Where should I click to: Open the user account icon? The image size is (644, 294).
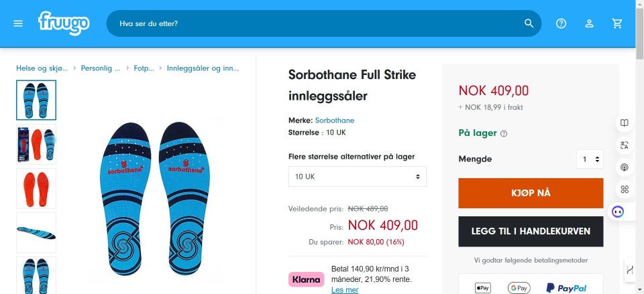589,23
